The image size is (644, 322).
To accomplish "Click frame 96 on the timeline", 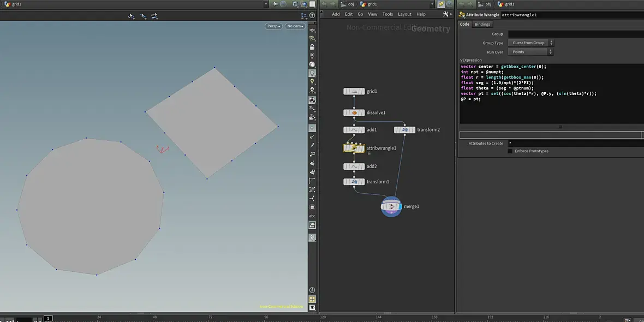I will click(266, 317).
